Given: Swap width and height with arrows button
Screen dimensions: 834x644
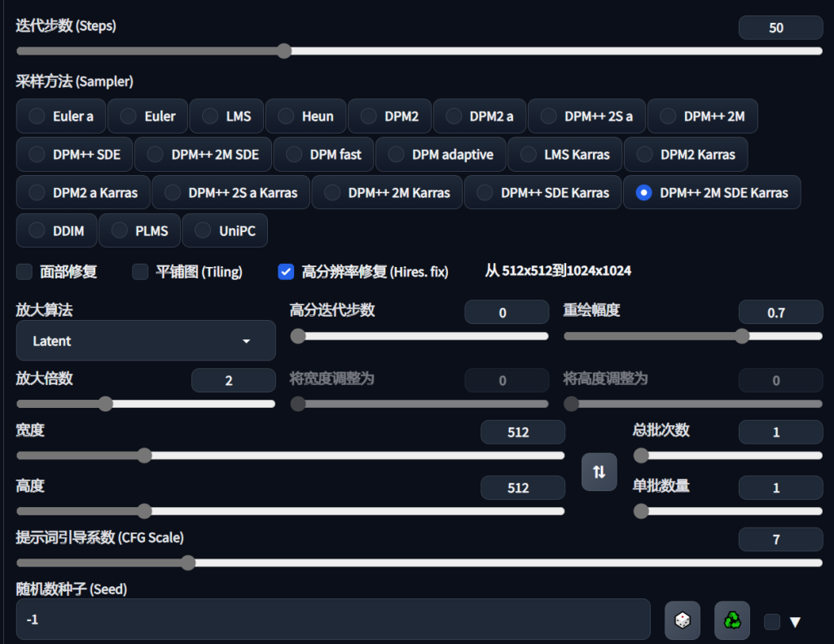Looking at the screenshot, I should 599,471.
